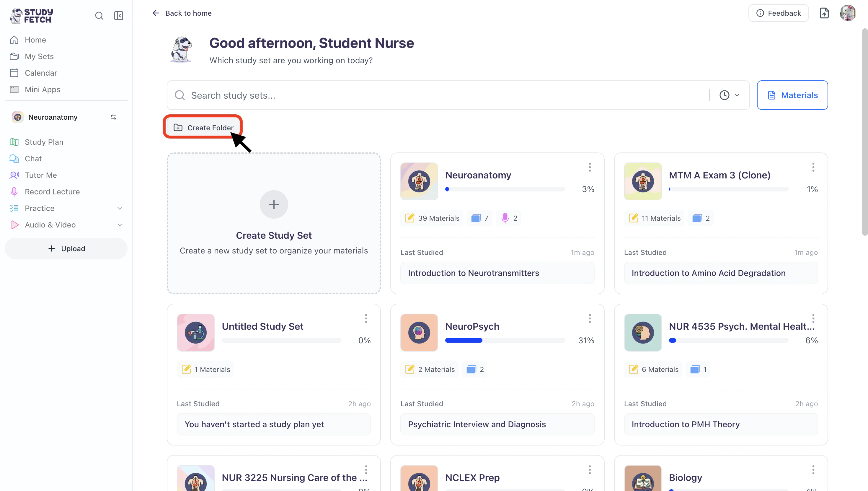Screen dimensions: 868x491
Task: Click the Study Fetch logo
Action: [x=32, y=16]
